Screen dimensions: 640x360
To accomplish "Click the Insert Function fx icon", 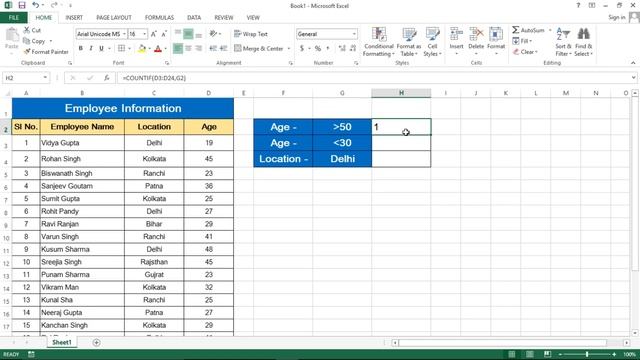I will point(107,78).
